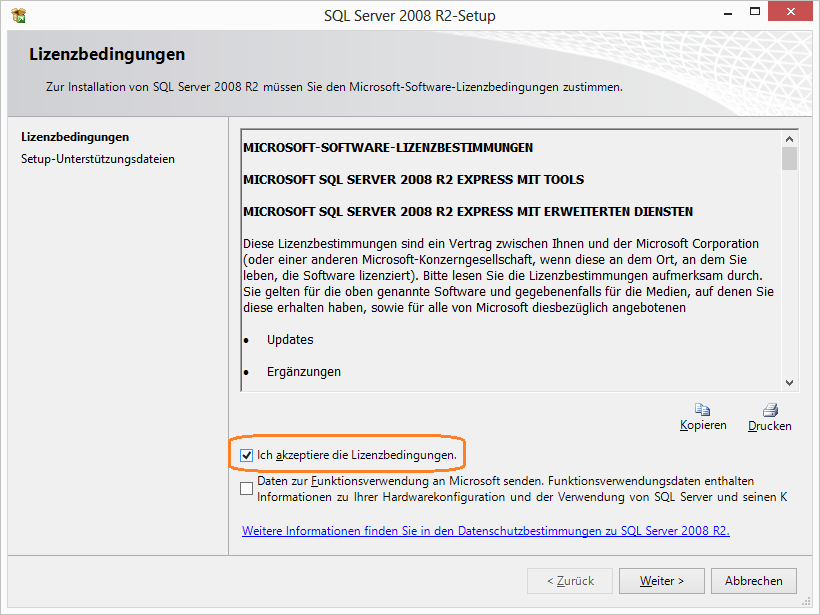Click 'MICROSOFT-SOFTWARE-LIZENZBESTIMMUNGEN' heading text
Viewport: 820px width, 615px height.
388,148
